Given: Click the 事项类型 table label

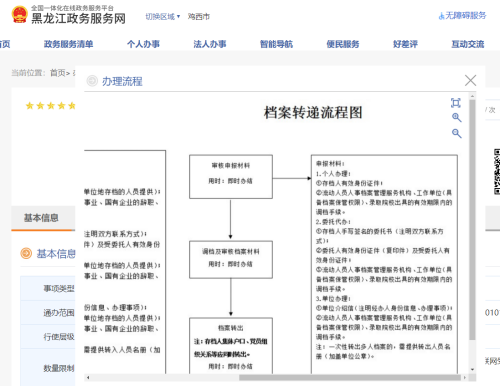Looking at the screenshot, I should pos(59,288).
